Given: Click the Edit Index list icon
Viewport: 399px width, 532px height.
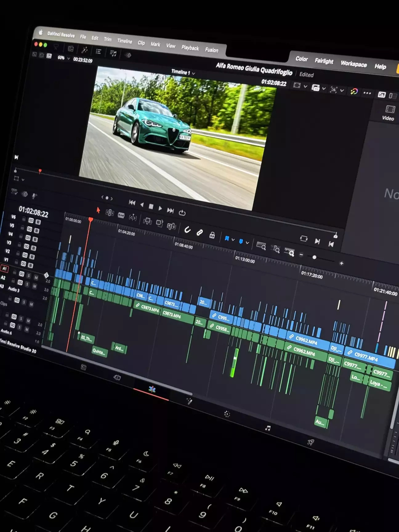Looking at the screenshot, I should [x=99, y=51].
